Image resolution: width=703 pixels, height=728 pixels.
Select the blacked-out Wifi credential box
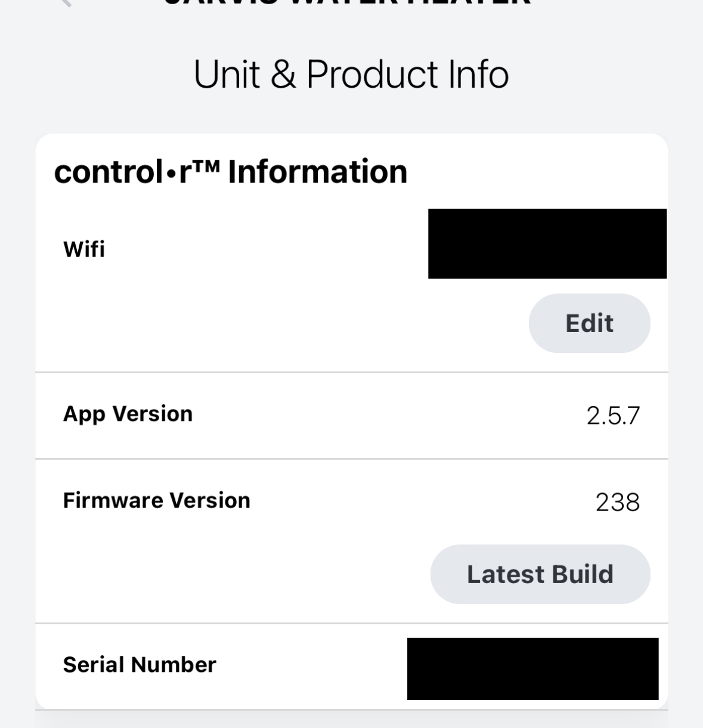point(547,244)
